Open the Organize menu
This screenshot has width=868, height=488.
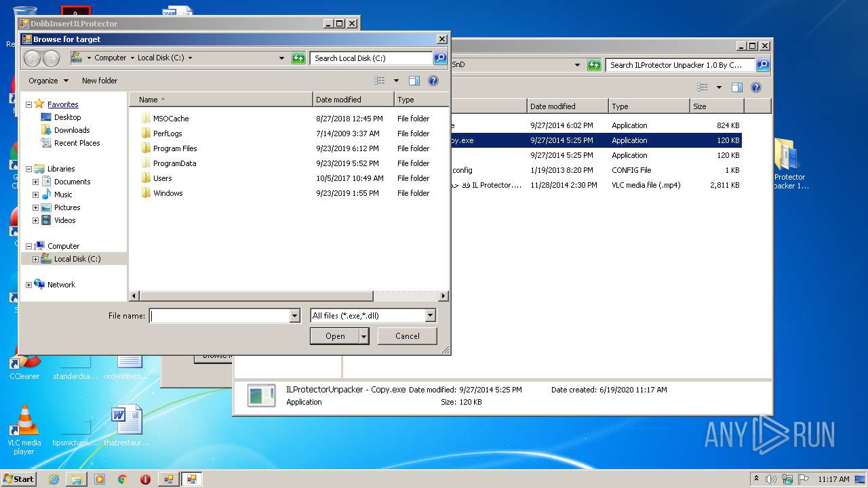tap(48, 81)
